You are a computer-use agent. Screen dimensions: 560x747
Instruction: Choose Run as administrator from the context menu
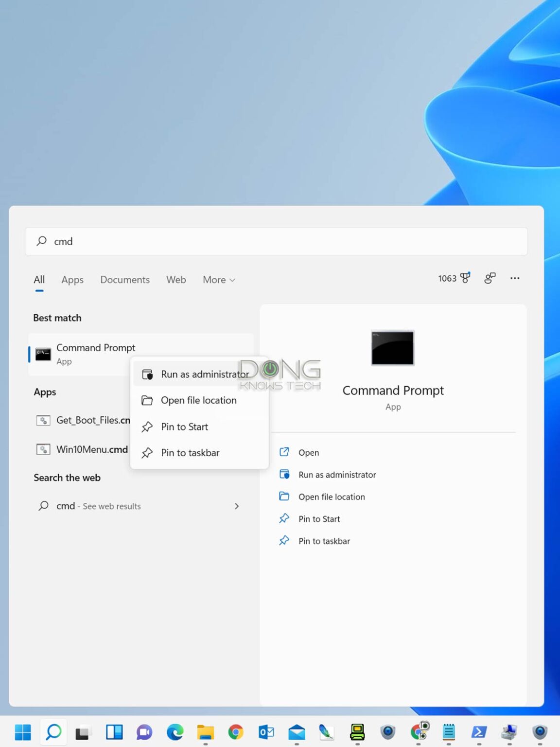(x=204, y=374)
